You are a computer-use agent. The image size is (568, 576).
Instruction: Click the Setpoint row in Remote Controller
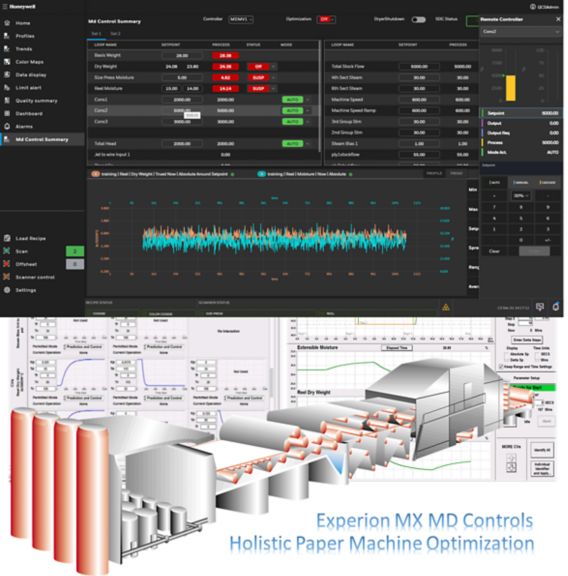[x=522, y=113]
